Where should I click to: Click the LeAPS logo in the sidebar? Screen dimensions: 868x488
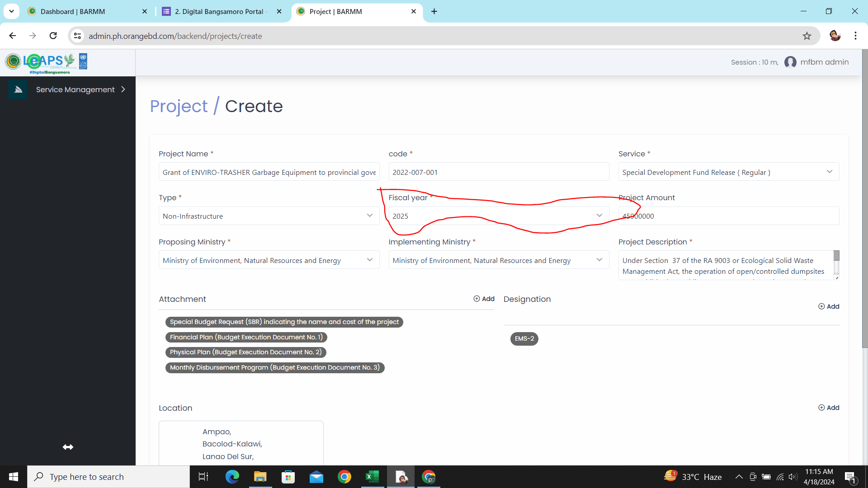pos(46,63)
